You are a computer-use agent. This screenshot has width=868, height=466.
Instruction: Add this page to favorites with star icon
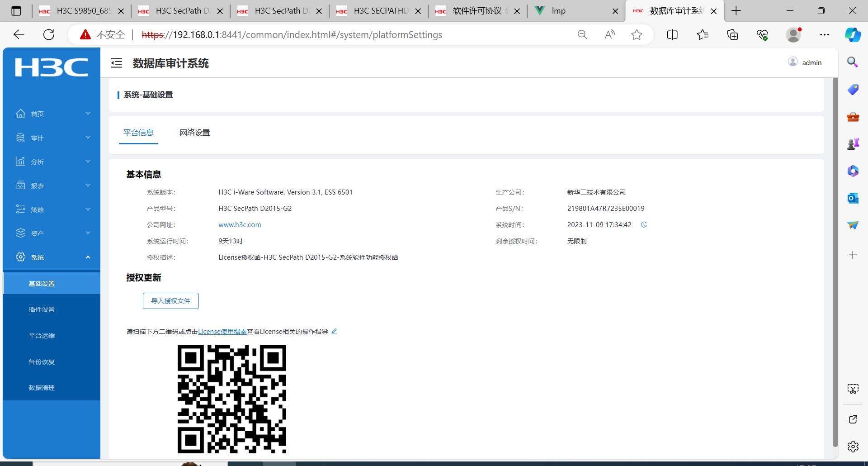[637, 34]
